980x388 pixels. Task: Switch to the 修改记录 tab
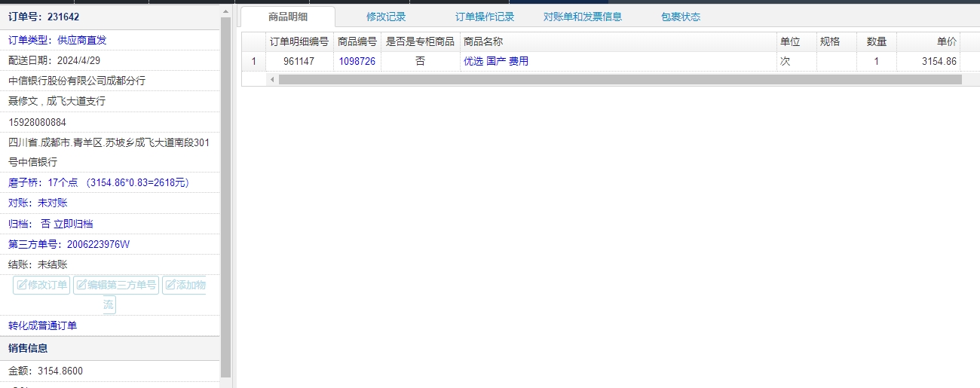point(386,17)
